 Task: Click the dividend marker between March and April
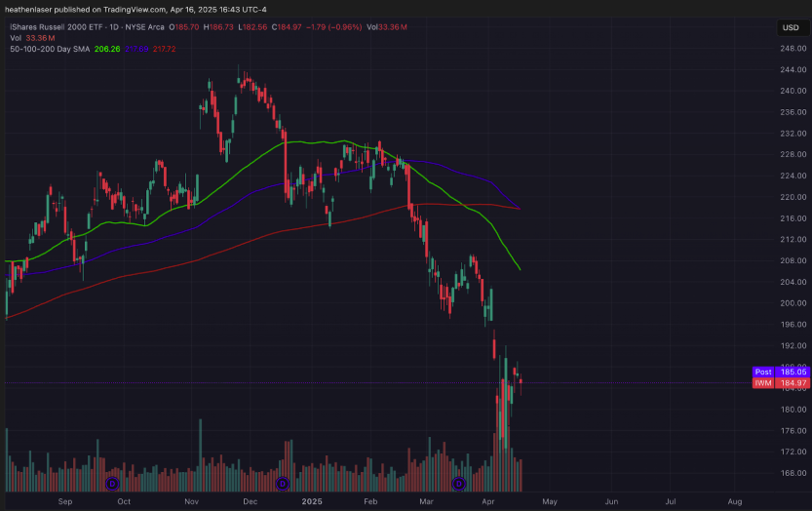458,483
